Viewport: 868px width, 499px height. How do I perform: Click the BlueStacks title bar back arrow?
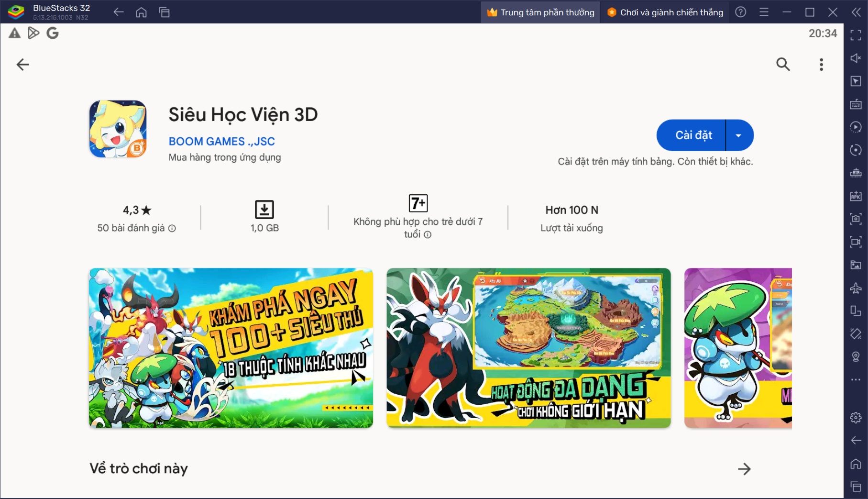tap(119, 12)
